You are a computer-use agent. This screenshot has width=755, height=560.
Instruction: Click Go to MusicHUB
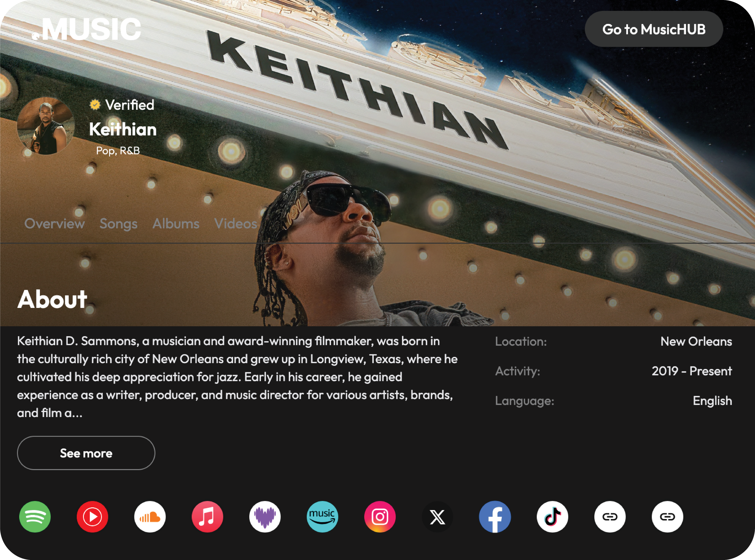pyautogui.click(x=654, y=29)
